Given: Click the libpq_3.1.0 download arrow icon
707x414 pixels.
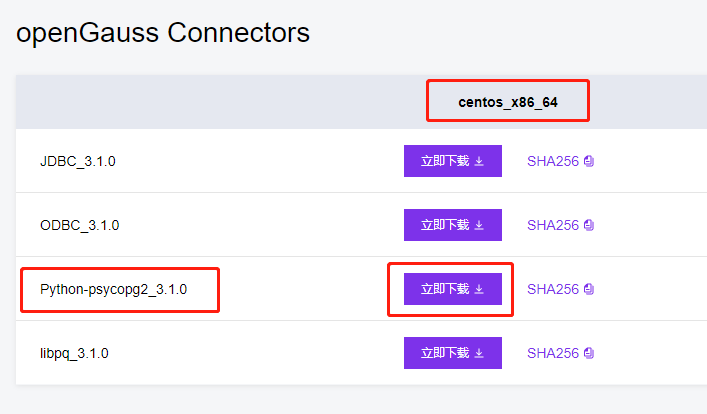Looking at the screenshot, I should click(479, 353).
